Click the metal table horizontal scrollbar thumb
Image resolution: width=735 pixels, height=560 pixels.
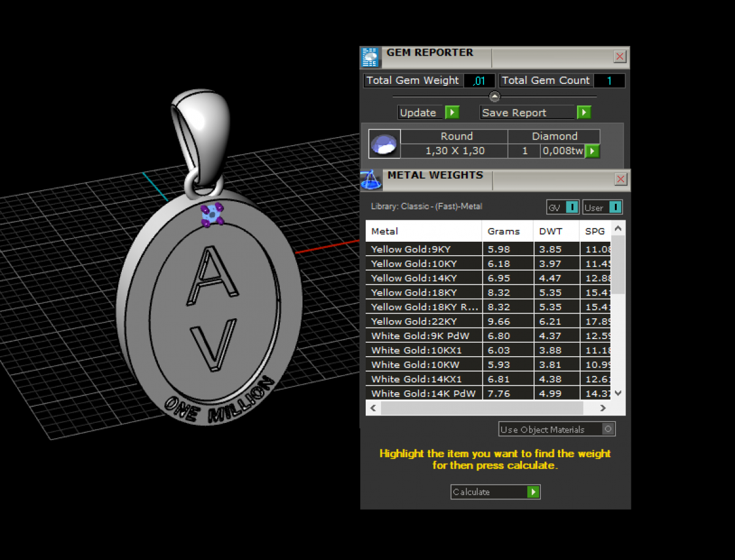[482, 408]
